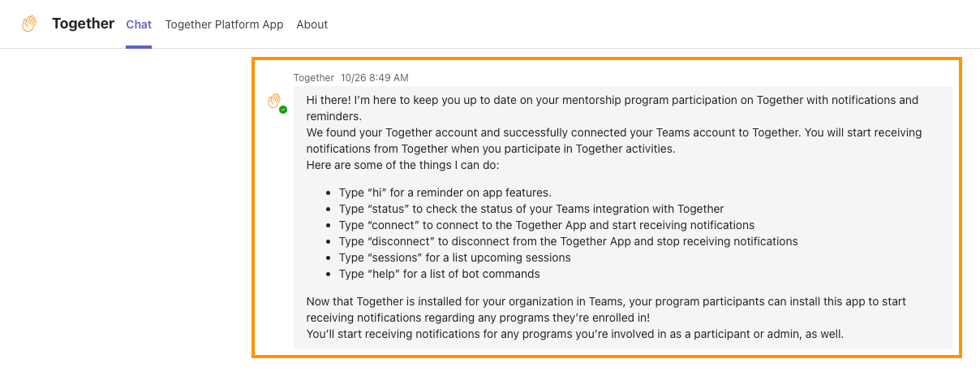Image resolution: width=980 pixels, height=372 pixels.
Task: Click the "Hi there!" greeting sentence
Action: (612, 100)
